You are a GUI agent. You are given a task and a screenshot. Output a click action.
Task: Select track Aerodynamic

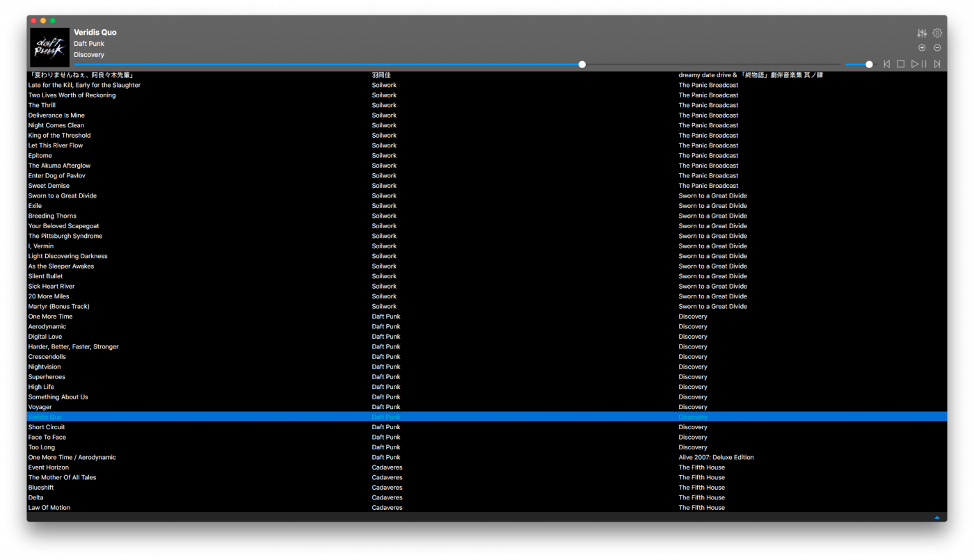pos(47,327)
